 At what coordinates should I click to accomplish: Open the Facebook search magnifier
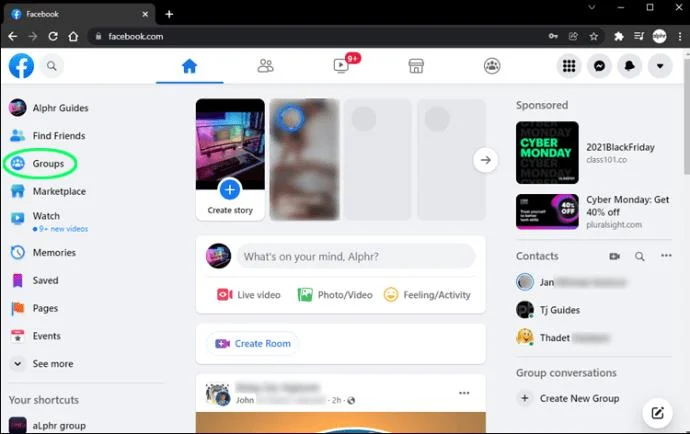(x=51, y=66)
